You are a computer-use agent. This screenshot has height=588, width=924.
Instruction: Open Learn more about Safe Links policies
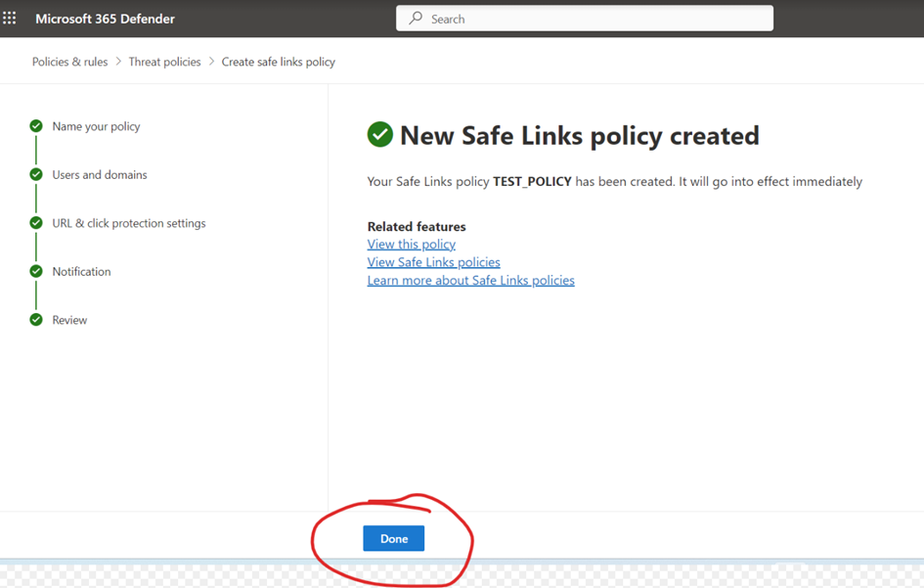[x=471, y=280]
